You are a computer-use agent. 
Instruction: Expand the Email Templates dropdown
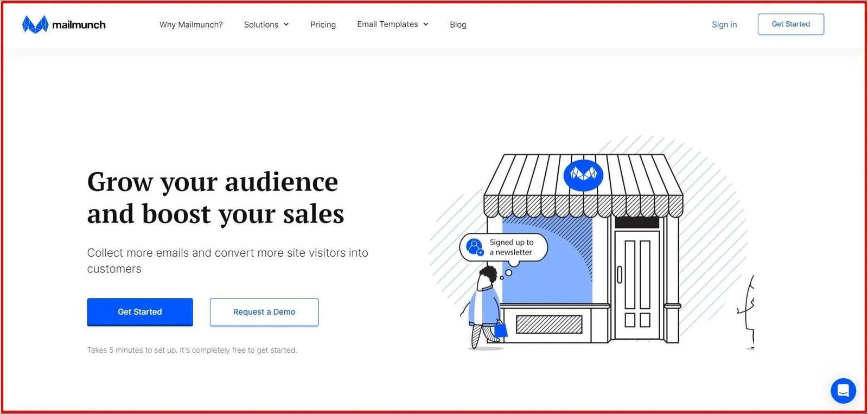point(393,24)
